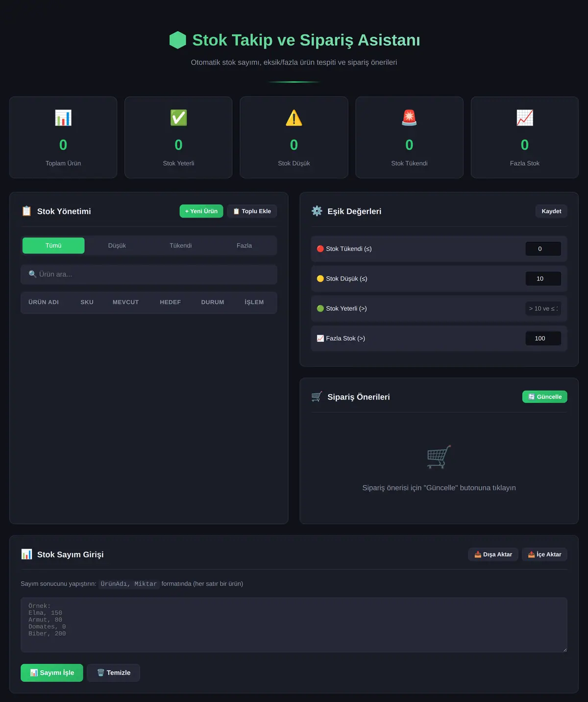Viewport: 588px width, 702px height.
Task: Click the warning triangle icon above Stok Düşük
Action: (294, 118)
